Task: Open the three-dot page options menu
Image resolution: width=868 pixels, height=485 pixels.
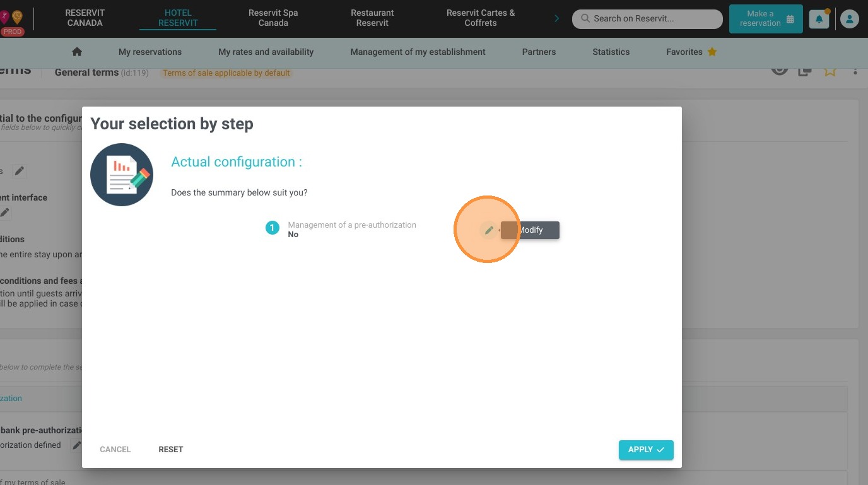Action: click(855, 71)
